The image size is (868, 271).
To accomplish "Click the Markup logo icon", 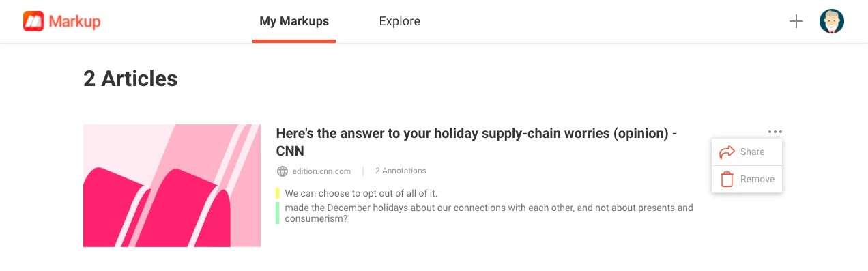I will tap(33, 22).
